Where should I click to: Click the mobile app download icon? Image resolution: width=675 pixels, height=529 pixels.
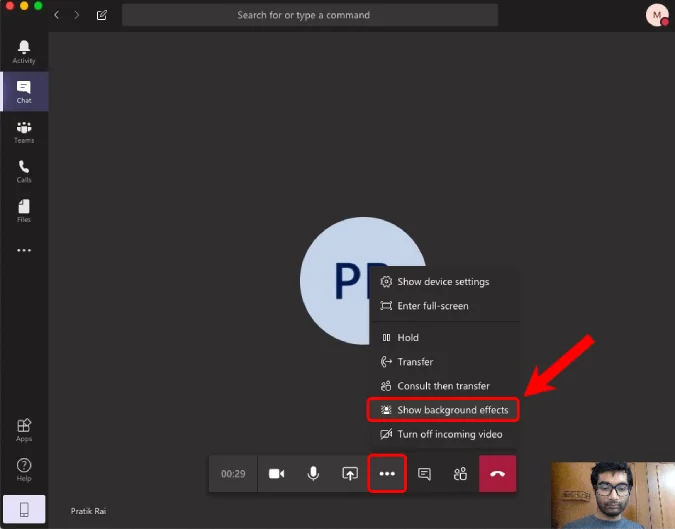point(24,509)
